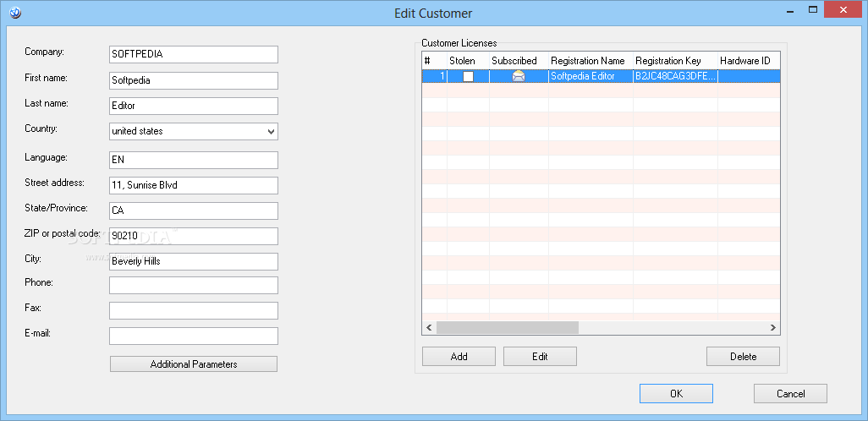Click the Cancel button
Image resolution: width=868 pixels, height=421 pixels.
click(x=790, y=394)
